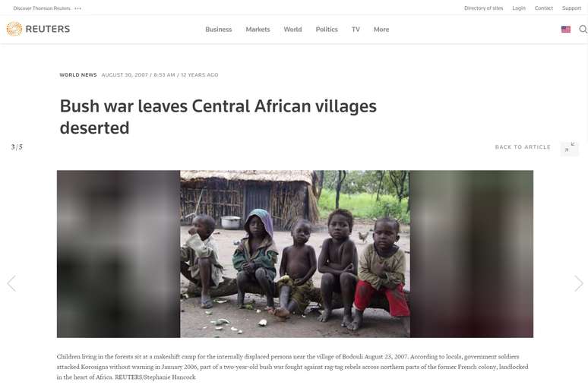Viewport: 588px width, 385px height.
Task: Open the More navigation dropdown
Action: 381,30
